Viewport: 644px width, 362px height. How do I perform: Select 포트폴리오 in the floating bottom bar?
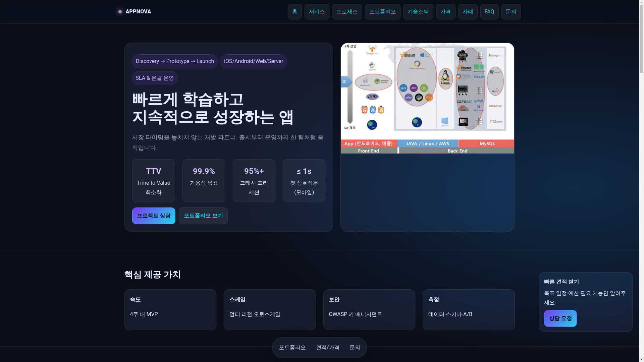pyautogui.click(x=292, y=348)
